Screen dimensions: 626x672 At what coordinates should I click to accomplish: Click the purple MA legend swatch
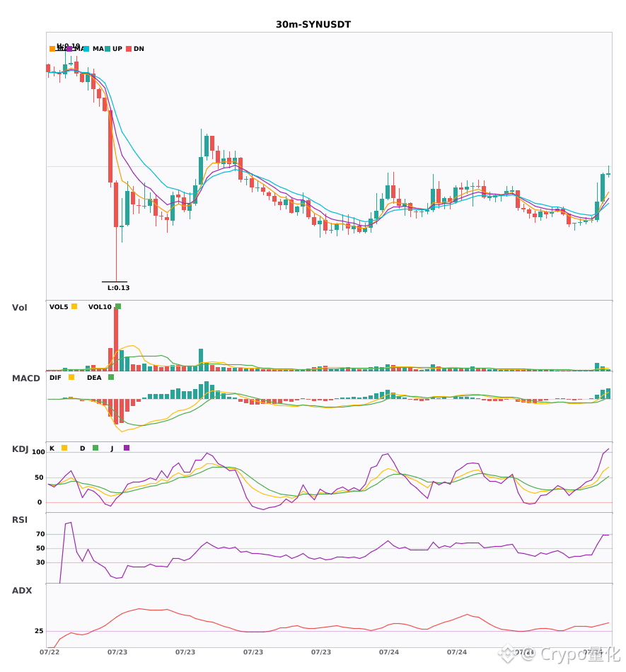click(69, 49)
